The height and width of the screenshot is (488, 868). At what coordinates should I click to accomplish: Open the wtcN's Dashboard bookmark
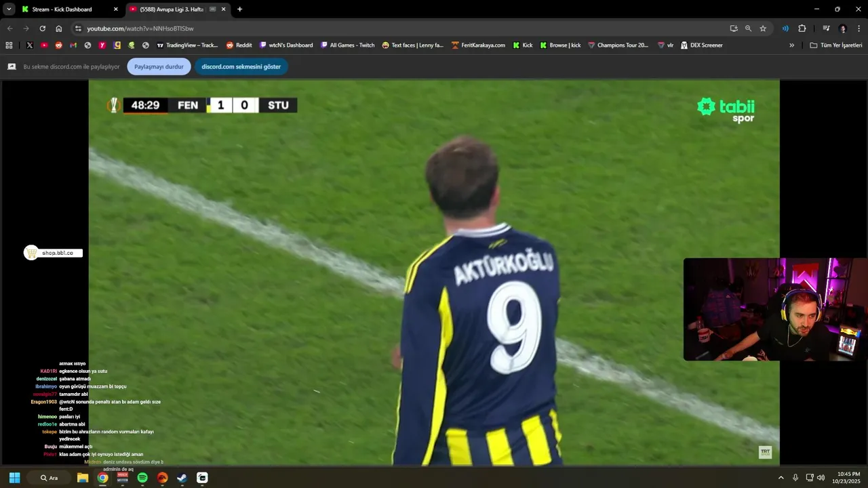(286, 45)
